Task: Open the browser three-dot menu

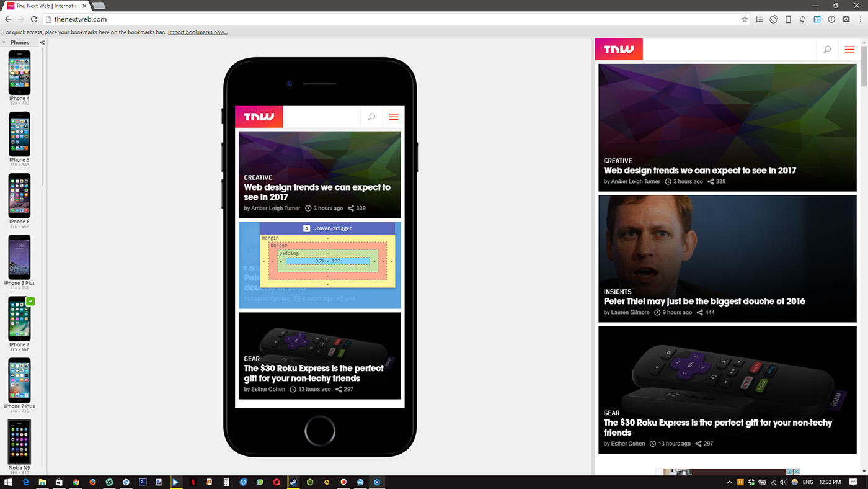Action: pos(860,19)
